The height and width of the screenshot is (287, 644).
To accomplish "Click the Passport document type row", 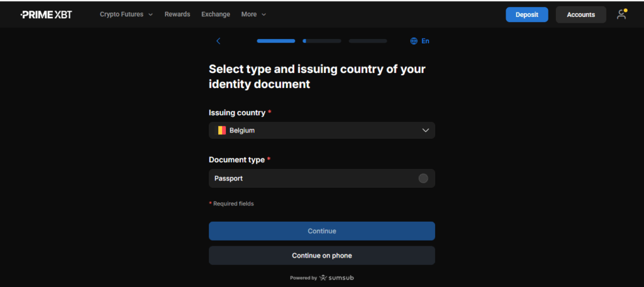I will click(314, 178).
